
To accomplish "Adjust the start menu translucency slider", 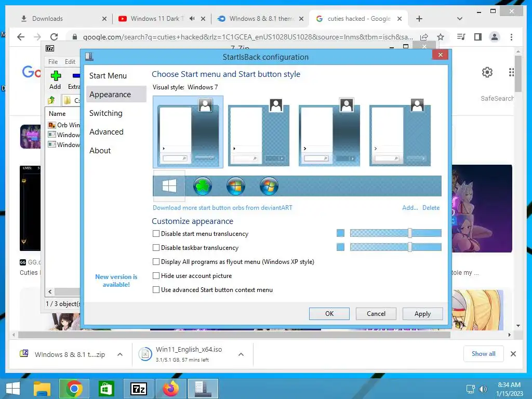I will pyautogui.click(x=410, y=233).
